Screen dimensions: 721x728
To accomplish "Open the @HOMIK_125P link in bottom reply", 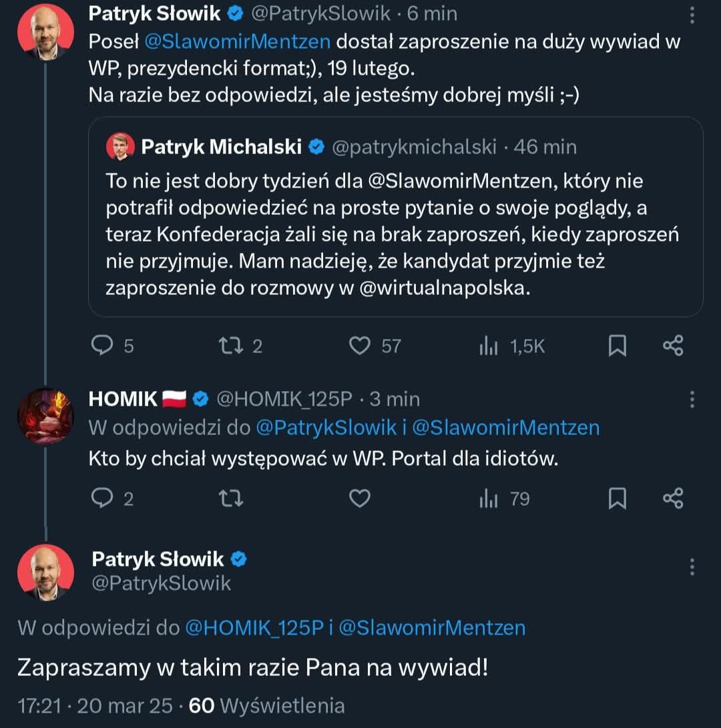I will 254,628.
